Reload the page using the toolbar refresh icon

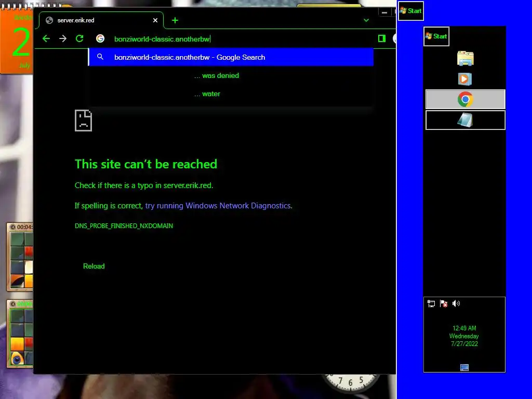tap(79, 38)
